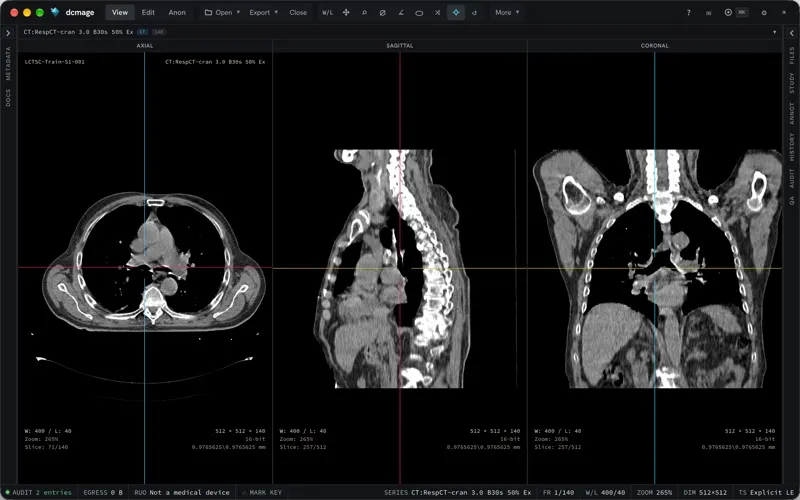Open the Export dropdown menu
The height and width of the screenshot is (500, 800).
pos(263,12)
